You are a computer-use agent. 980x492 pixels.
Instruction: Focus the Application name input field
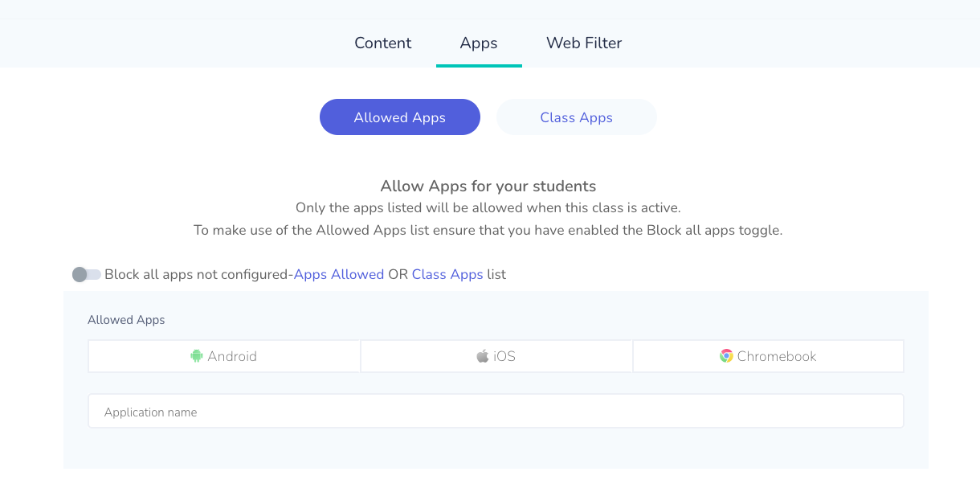(496, 411)
